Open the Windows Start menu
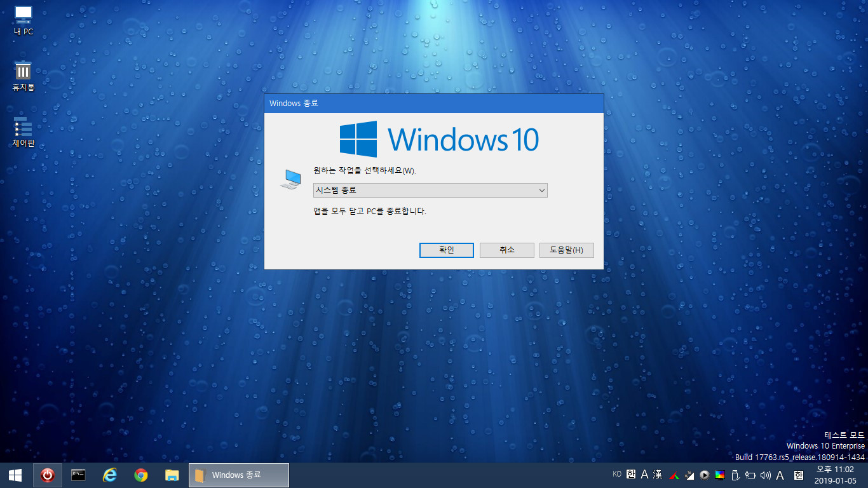The width and height of the screenshot is (868, 488). click(x=15, y=475)
